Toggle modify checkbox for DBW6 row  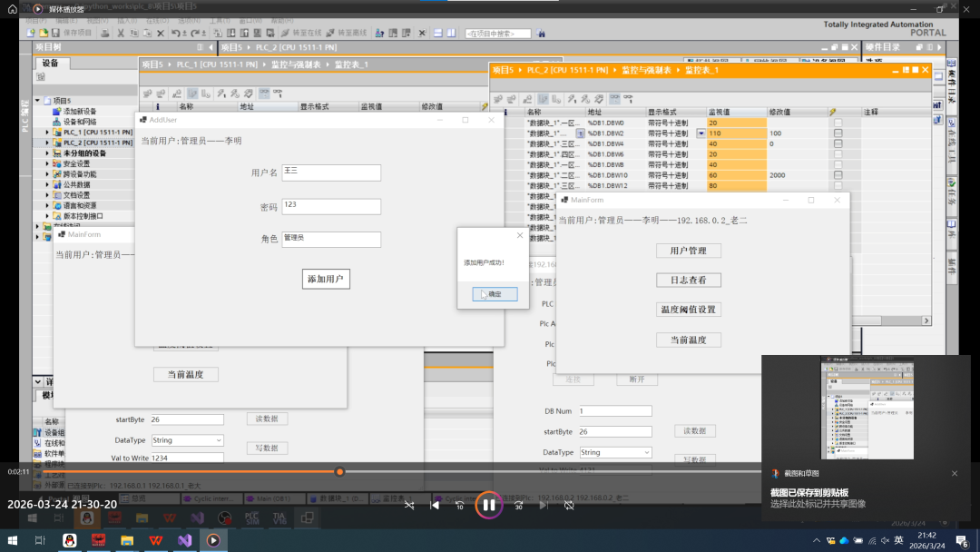pyautogui.click(x=838, y=154)
